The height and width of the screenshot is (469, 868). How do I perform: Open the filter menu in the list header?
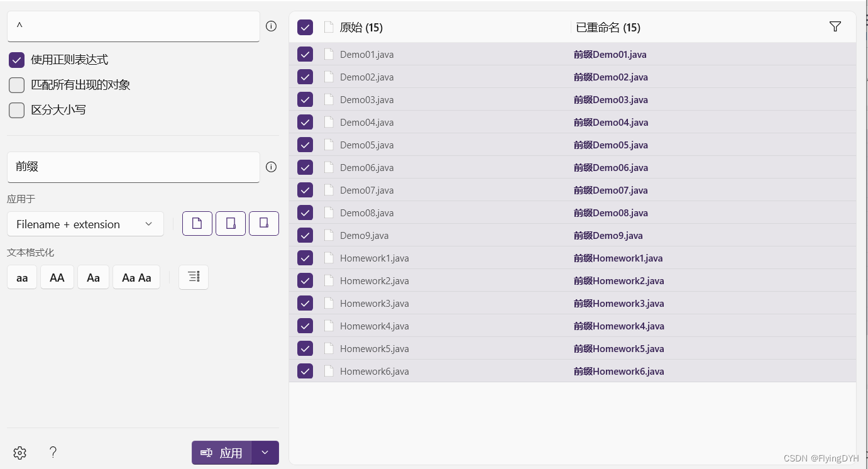point(835,27)
